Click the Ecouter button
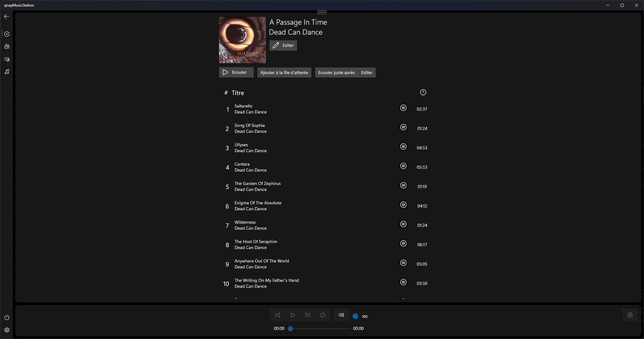The height and width of the screenshot is (339, 644). (x=236, y=72)
